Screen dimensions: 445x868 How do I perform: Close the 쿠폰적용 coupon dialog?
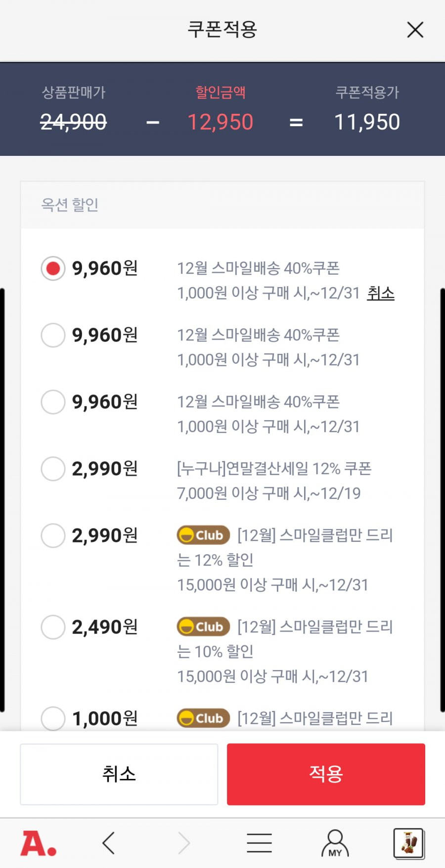tap(415, 30)
